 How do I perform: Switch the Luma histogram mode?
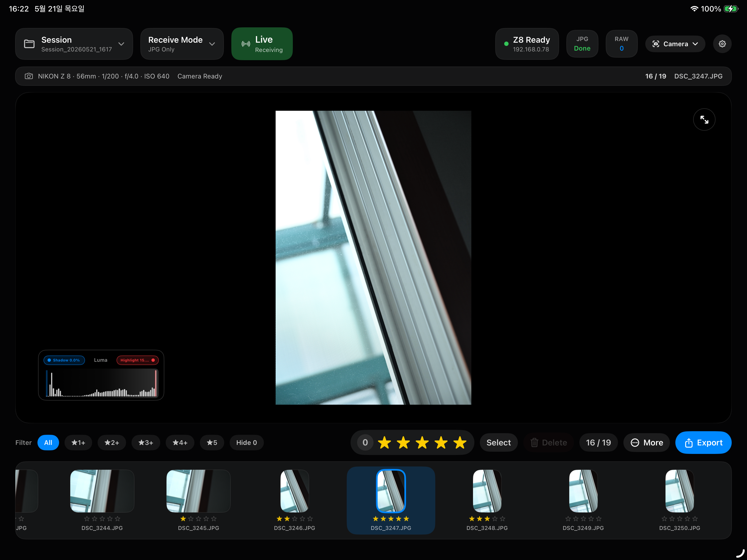tap(101, 360)
